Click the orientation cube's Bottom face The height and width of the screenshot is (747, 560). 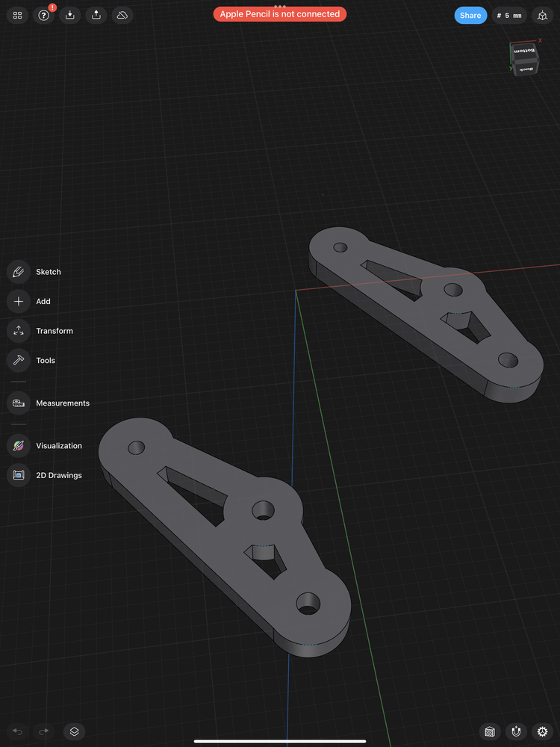coord(526,51)
